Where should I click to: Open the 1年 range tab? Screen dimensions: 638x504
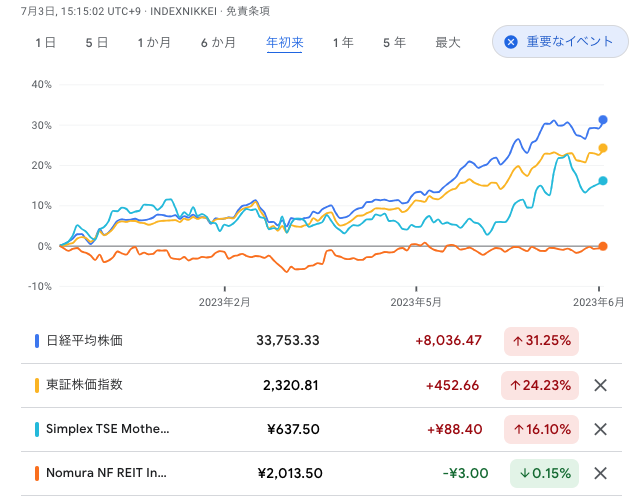point(343,42)
